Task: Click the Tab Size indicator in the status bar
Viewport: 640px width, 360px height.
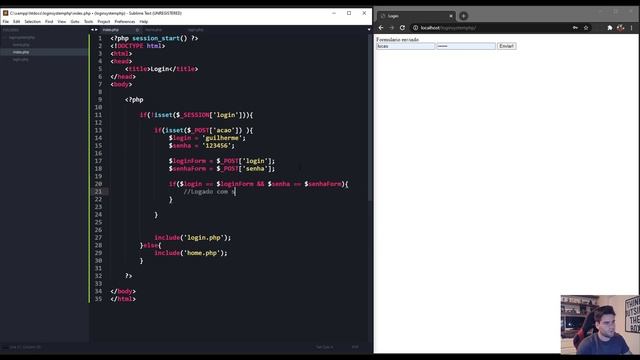Action: tap(324, 347)
